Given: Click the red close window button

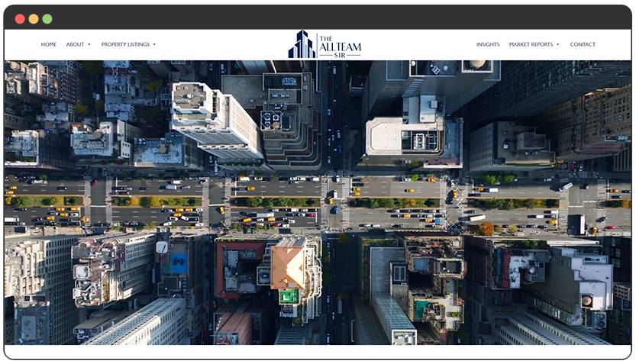Looking at the screenshot, I should tap(20, 19).
